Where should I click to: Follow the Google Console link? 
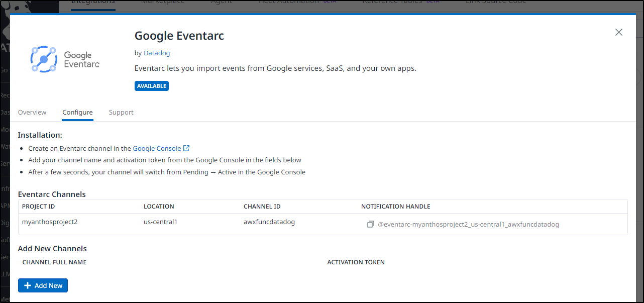157,148
